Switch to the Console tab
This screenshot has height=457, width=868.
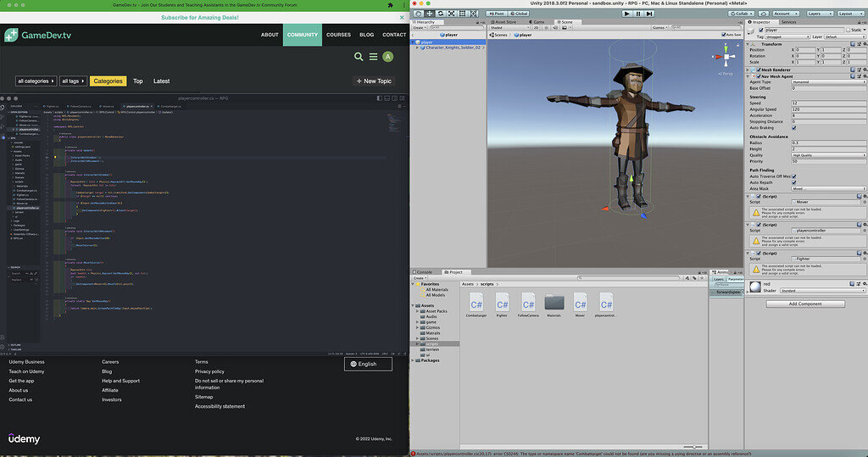(x=424, y=272)
